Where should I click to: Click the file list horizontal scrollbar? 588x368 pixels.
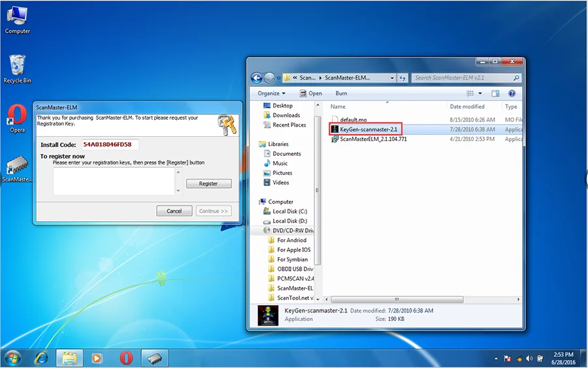click(x=397, y=299)
